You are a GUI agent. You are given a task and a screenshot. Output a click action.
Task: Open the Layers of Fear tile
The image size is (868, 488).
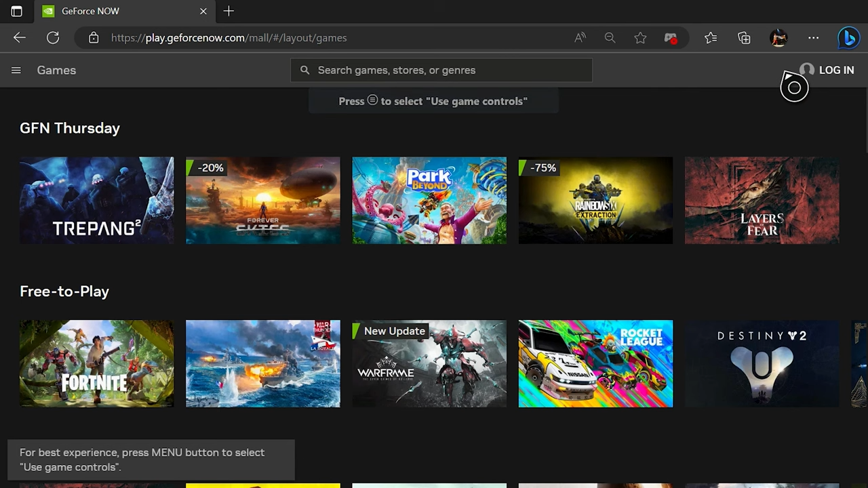762,201
